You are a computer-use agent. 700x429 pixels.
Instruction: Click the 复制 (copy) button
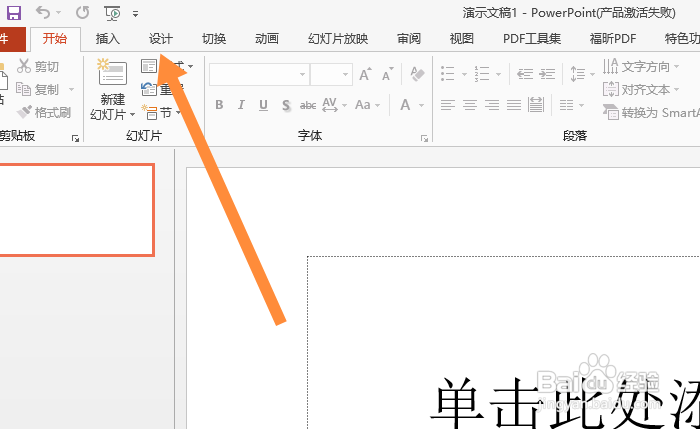38,89
